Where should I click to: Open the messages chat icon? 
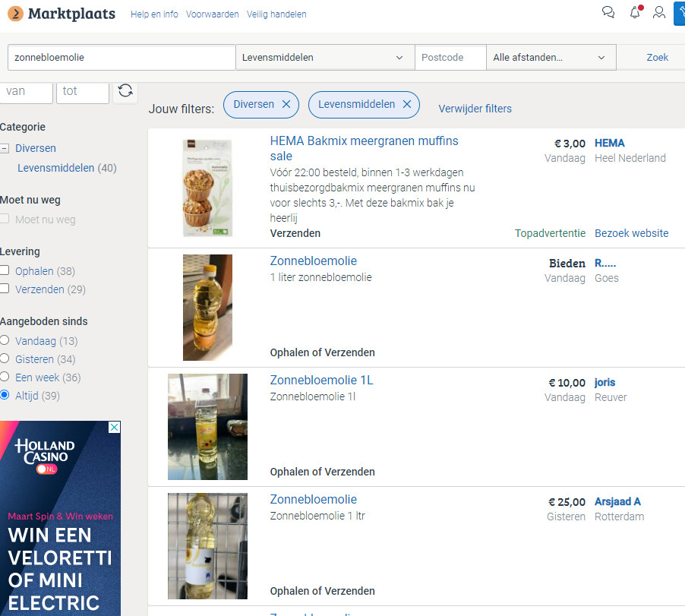(x=608, y=12)
